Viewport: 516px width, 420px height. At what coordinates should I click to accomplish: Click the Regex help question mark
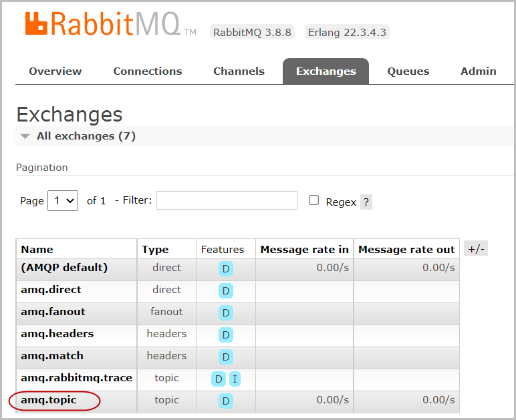(x=366, y=202)
